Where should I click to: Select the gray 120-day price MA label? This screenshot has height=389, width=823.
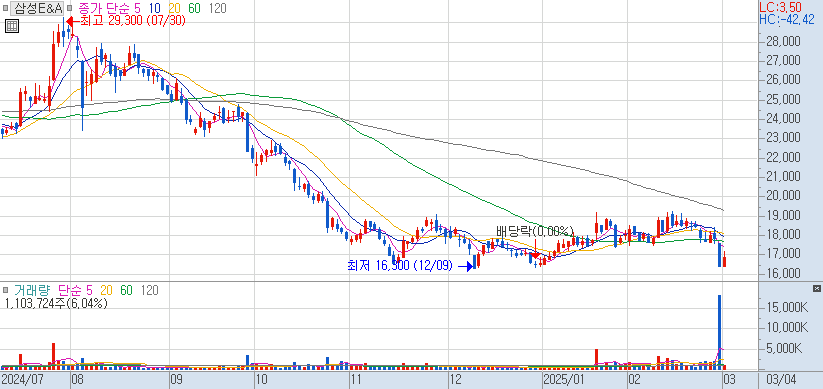217,8
